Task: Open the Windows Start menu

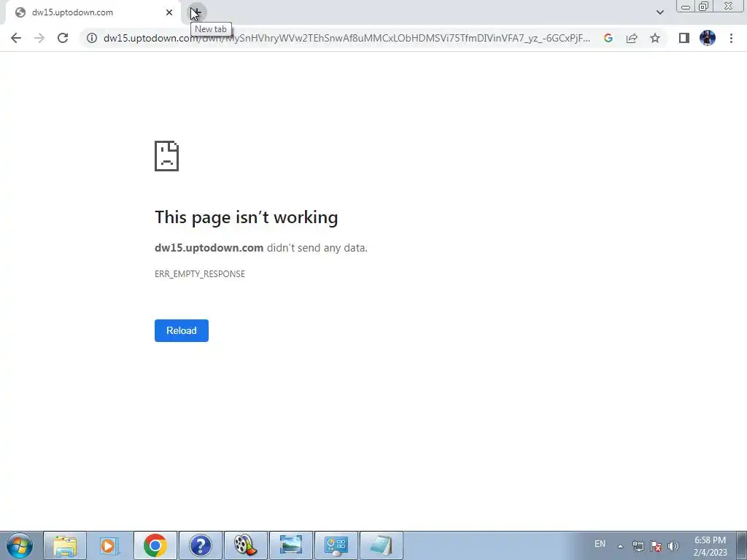Action: coord(20,545)
